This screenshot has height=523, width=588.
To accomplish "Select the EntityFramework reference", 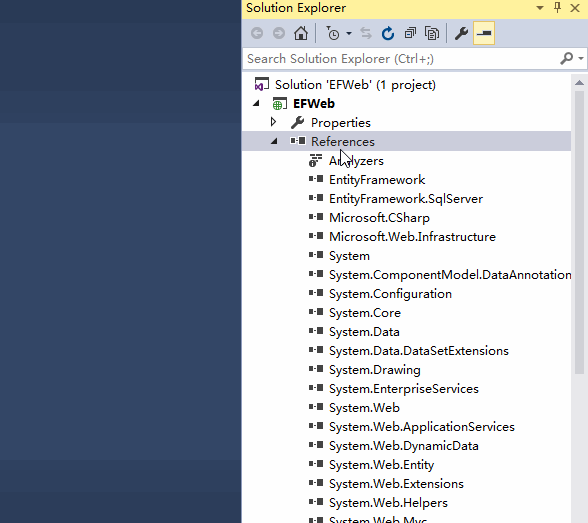I will (x=377, y=180).
